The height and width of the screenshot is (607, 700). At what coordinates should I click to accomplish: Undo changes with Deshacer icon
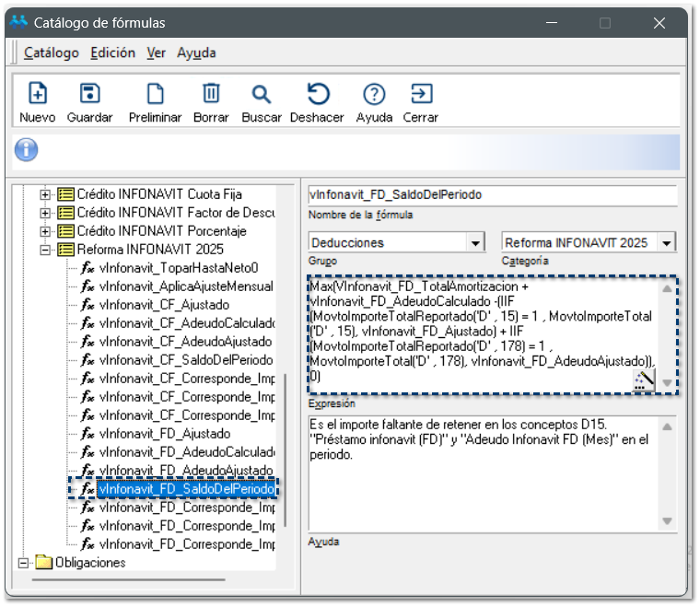(x=317, y=94)
